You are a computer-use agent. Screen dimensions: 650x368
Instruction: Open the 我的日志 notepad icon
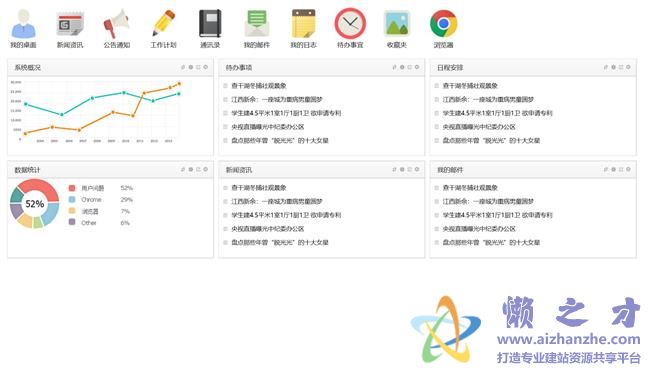(303, 23)
